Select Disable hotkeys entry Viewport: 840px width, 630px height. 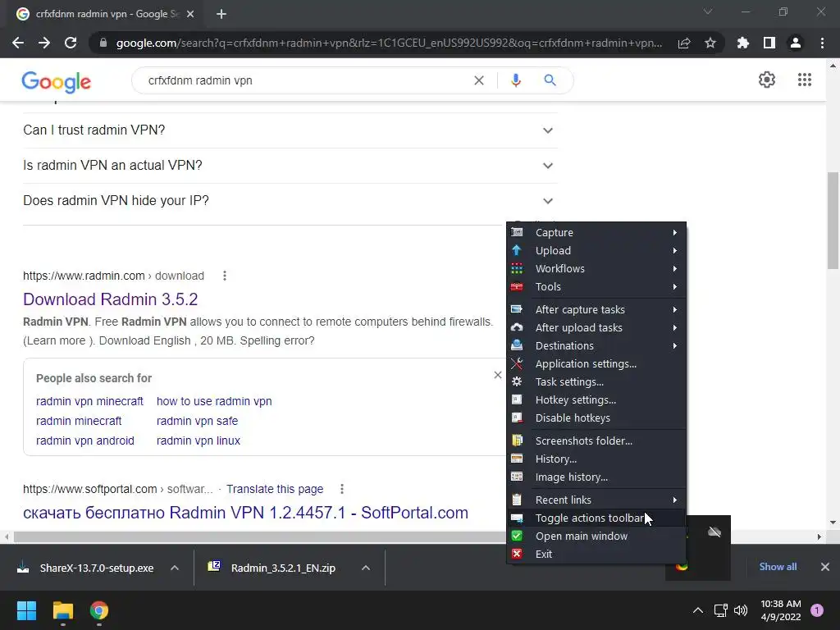pos(596,418)
